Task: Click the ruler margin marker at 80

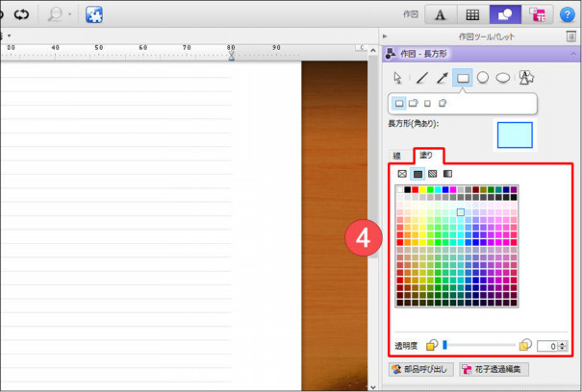Action: [x=231, y=56]
